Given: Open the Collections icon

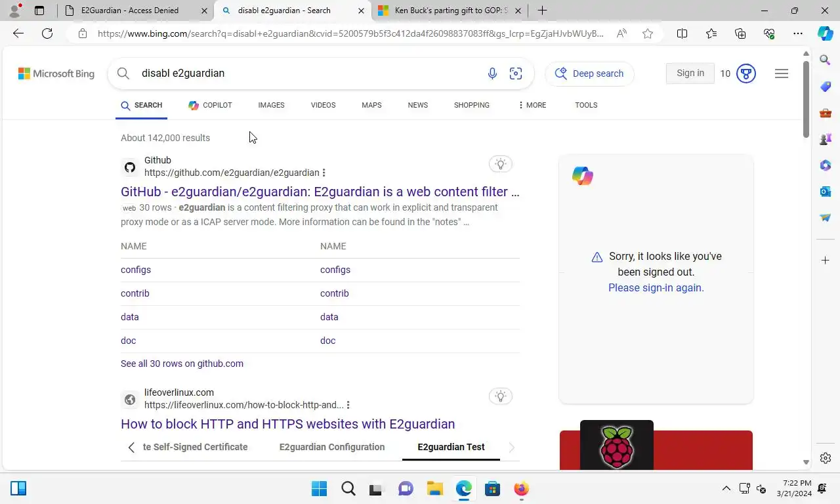Looking at the screenshot, I should [740, 33].
